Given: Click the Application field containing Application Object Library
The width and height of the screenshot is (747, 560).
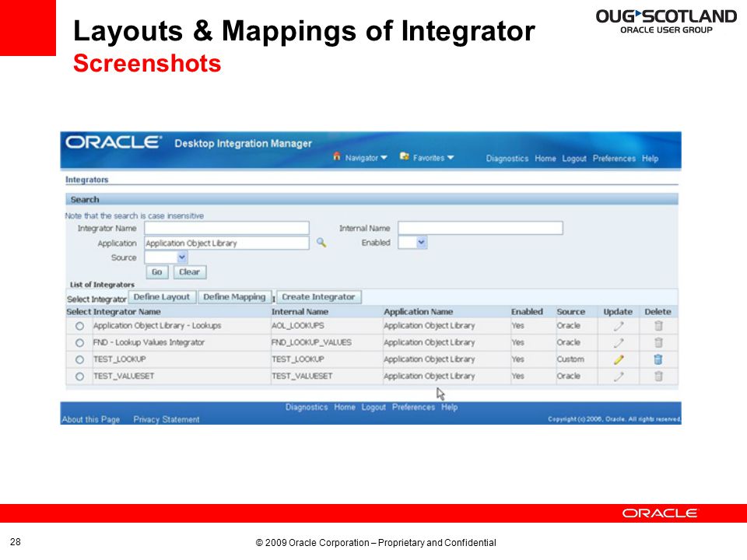Looking at the screenshot, I should click(226, 243).
